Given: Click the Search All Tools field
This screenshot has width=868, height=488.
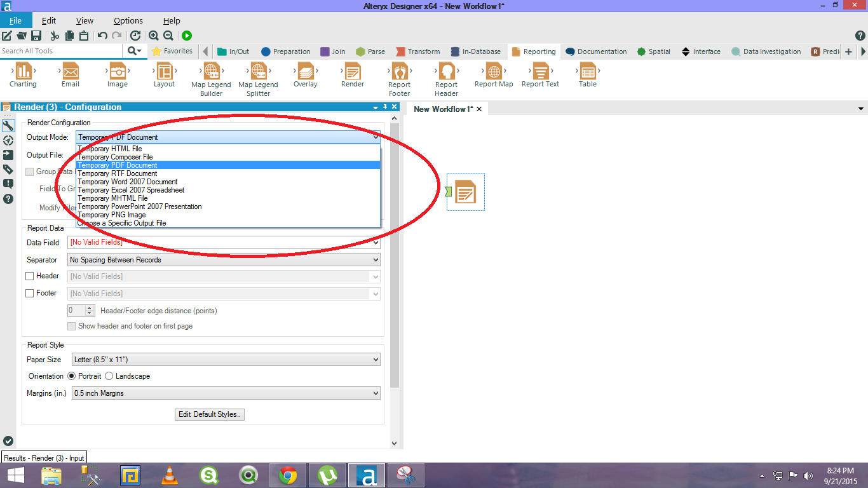Looking at the screenshot, I should click(62, 51).
